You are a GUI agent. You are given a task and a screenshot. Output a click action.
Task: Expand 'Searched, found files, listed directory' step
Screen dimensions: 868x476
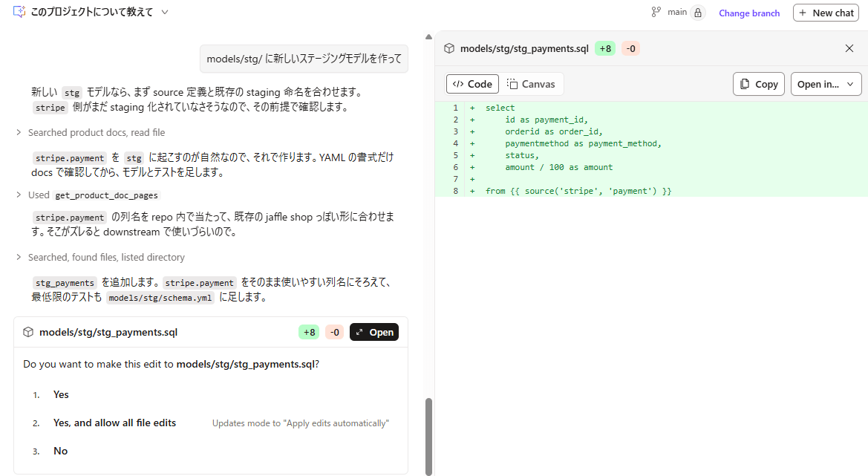click(x=100, y=258)
